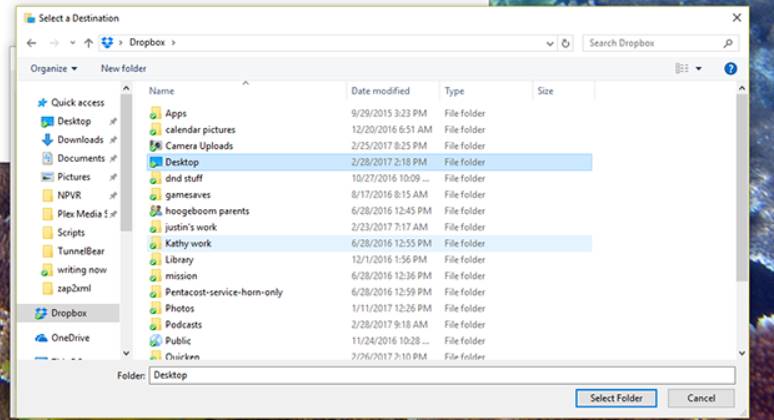The width and height of the screenshot is (774, 420).
Task: Click inside the Search Dropbox field
Action: pos(655,43)
